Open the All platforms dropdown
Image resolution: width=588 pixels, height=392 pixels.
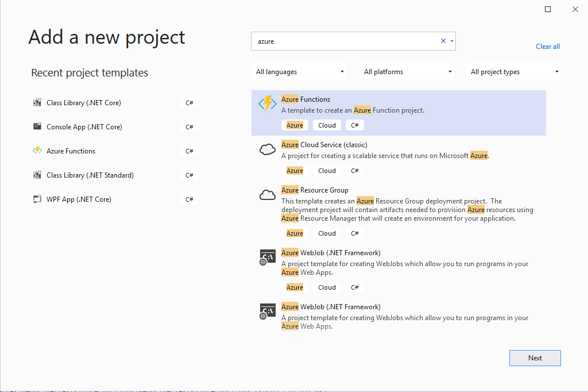tap(407, 72)
